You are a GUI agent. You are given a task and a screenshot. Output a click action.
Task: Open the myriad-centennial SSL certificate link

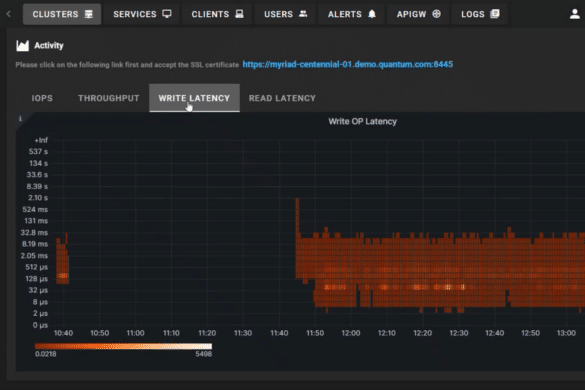pyautogui.click(x=348, y=64)
